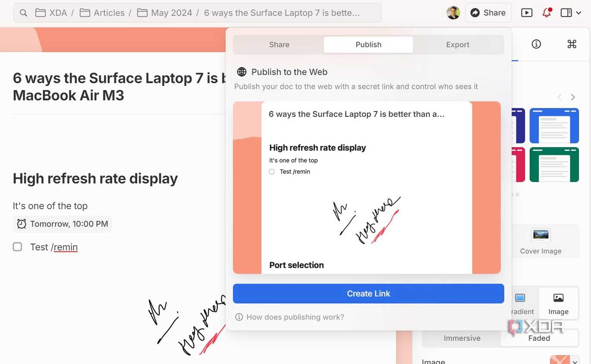Select the green page style thumbnail
This screenshot has height=364, width=591.
(x=554, y=164)
